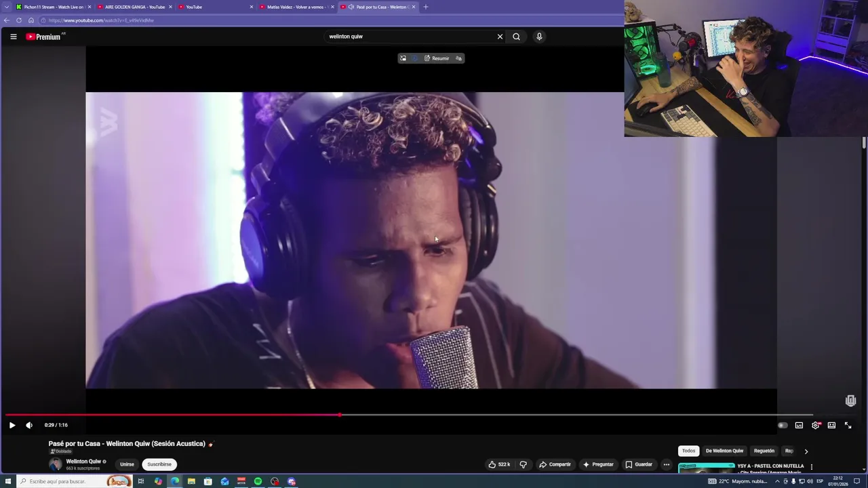868x488 pixels.
Task: Click Windows taskbar search box
Action: 73,481
